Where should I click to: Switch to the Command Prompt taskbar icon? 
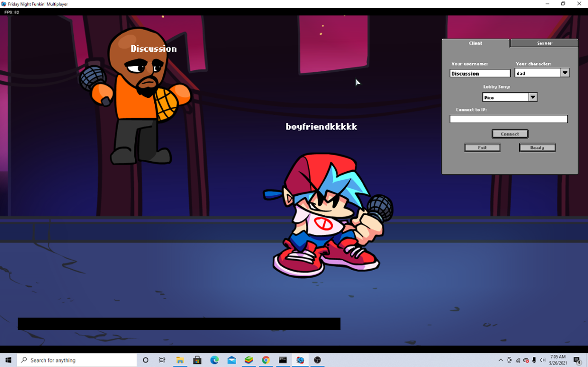point(283,360)
